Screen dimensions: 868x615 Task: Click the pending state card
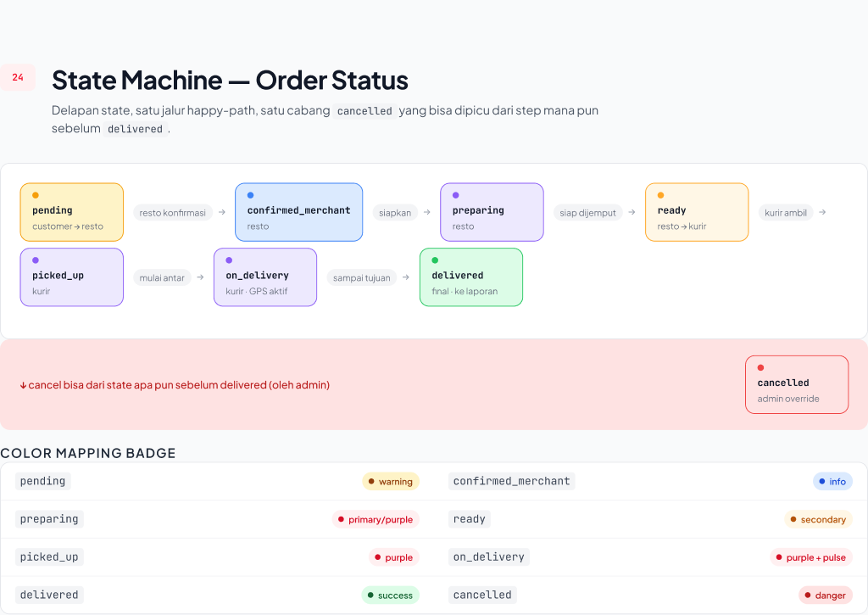point(71,212)
